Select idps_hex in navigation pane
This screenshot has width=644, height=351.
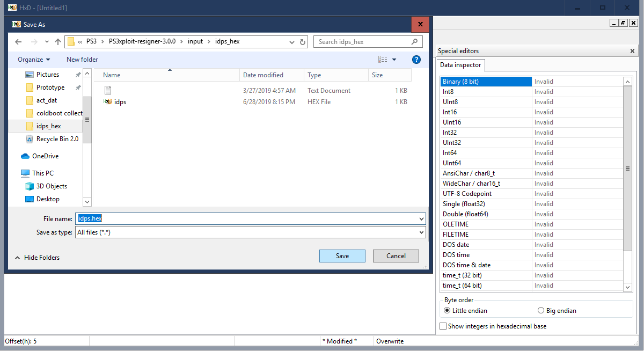point(46,126)
